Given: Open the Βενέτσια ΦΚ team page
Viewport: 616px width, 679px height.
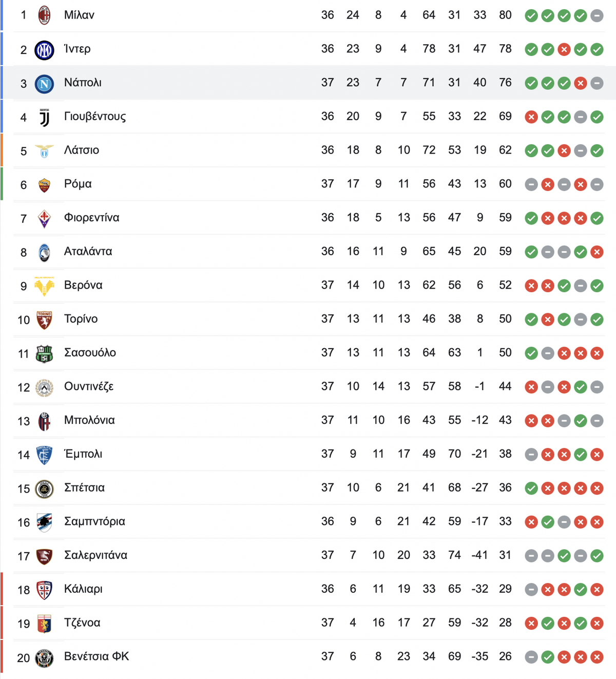Looking at the screenshot, I should click(97, 656).
